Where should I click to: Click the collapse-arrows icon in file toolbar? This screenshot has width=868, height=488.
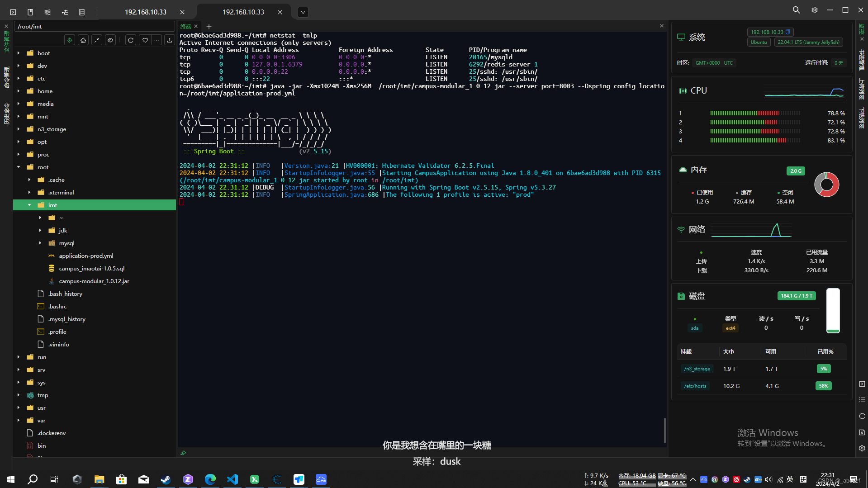coord(97,40)
